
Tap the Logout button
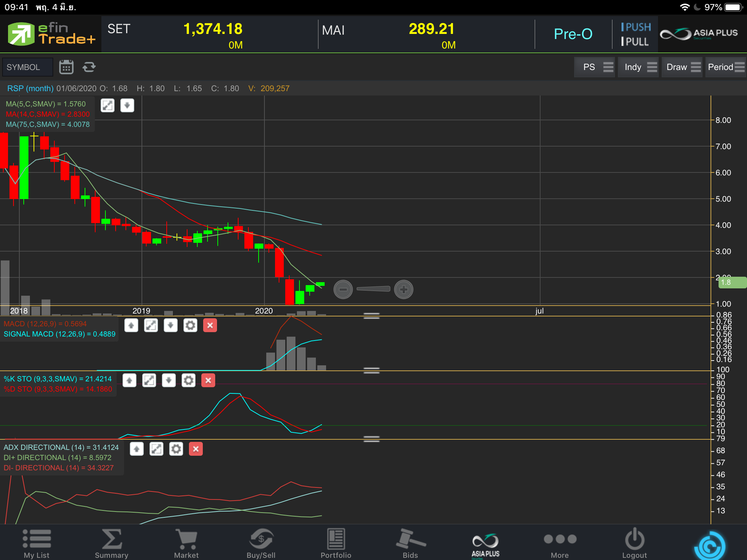point(634,543)
